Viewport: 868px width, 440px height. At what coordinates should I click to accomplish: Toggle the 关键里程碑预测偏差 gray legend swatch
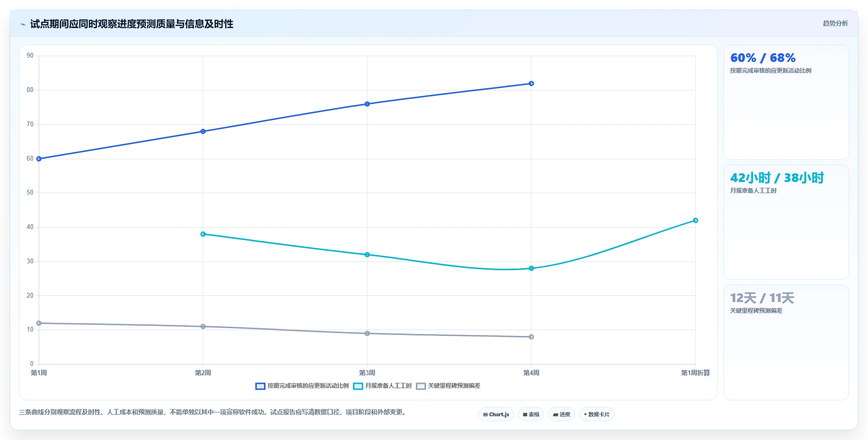pos(421,386)
